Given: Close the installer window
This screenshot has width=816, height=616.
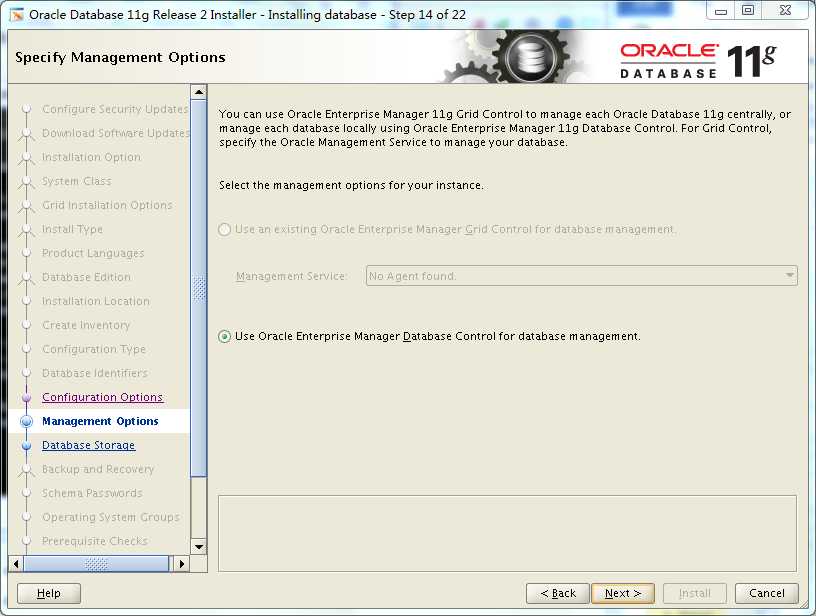Looking at the screenshot, I should [x=785, y=11].
